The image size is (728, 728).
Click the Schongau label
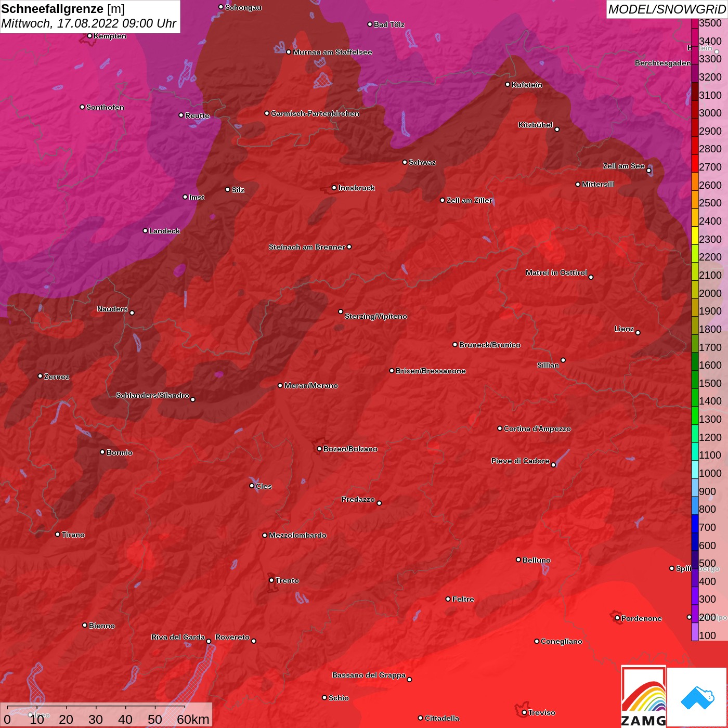pos(243,7)
